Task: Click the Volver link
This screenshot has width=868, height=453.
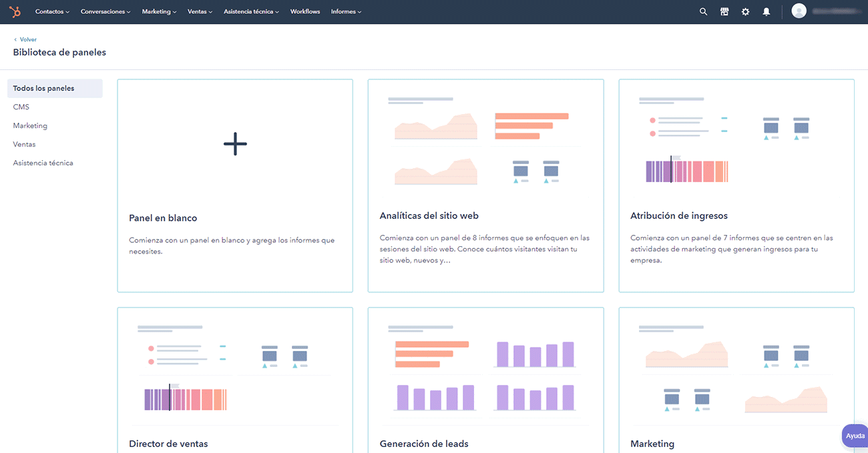Action: (x=25, y=39)
